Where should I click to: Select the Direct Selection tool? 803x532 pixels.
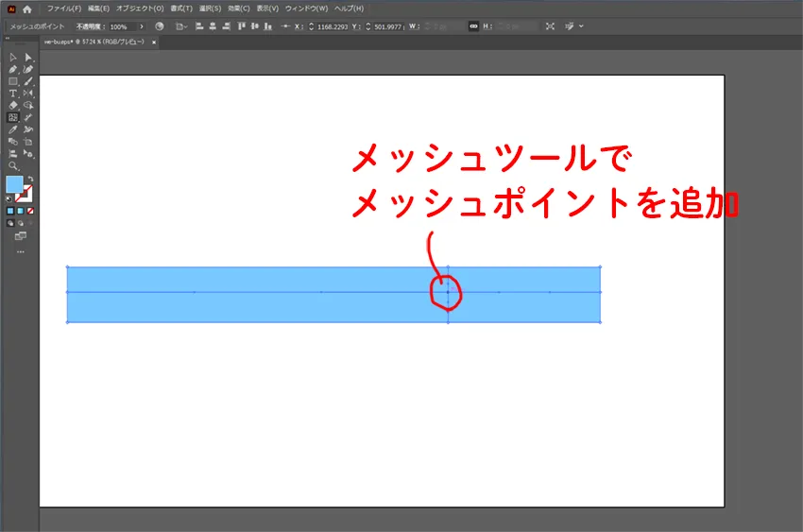coord(28,58)
